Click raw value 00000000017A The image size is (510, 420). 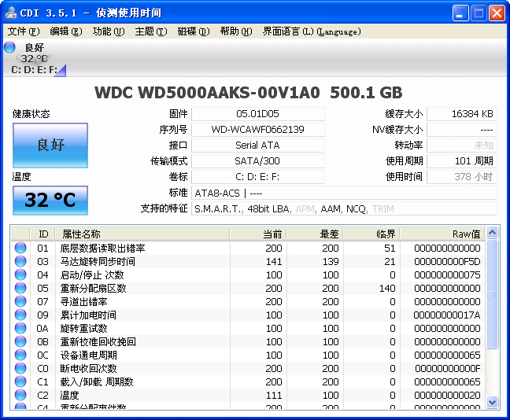[x=447, y=315]
